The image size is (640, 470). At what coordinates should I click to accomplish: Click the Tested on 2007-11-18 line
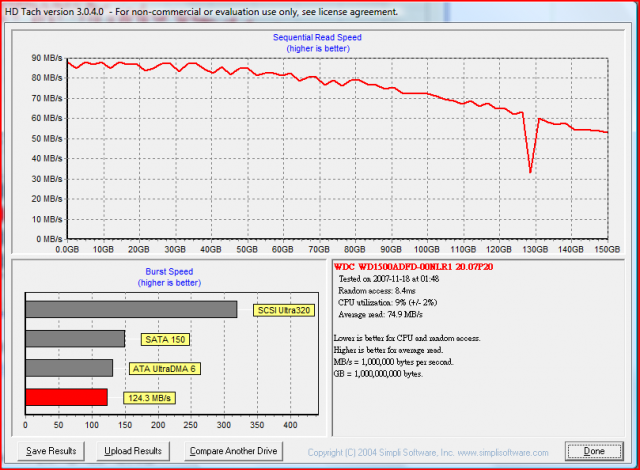click(x=389, y=279)
